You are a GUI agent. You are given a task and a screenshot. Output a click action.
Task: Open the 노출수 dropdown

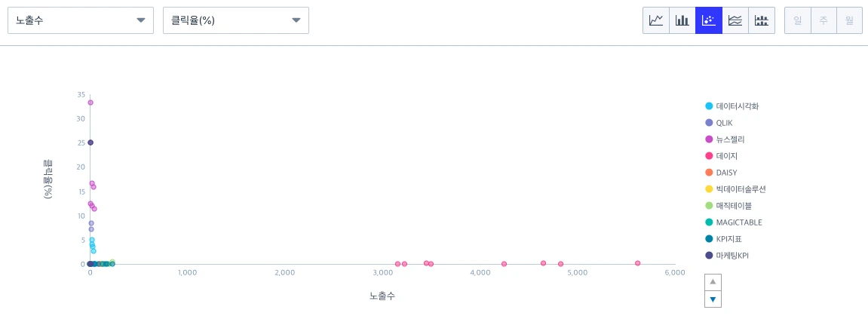80,20
